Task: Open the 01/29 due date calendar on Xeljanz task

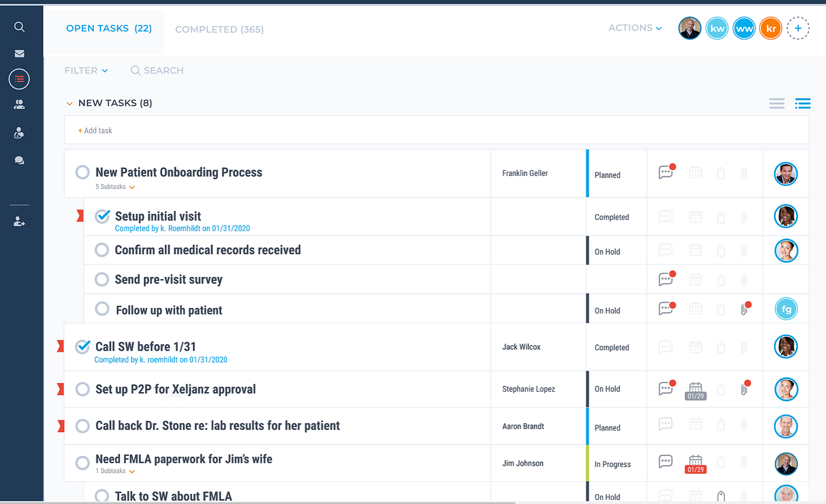Action: (x=695, y=390)
